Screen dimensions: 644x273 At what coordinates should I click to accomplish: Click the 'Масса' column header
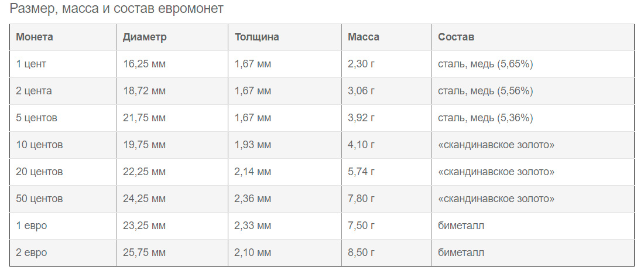[364, 37]
